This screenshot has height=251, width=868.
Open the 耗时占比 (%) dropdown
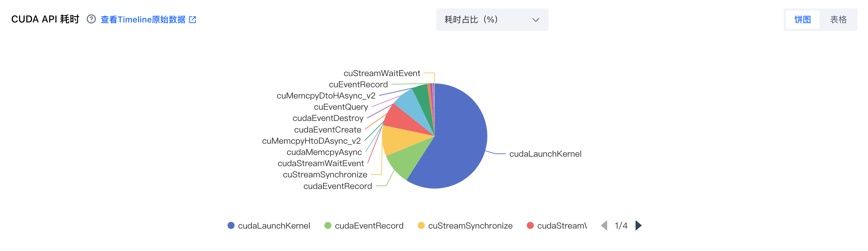(492, 20)
